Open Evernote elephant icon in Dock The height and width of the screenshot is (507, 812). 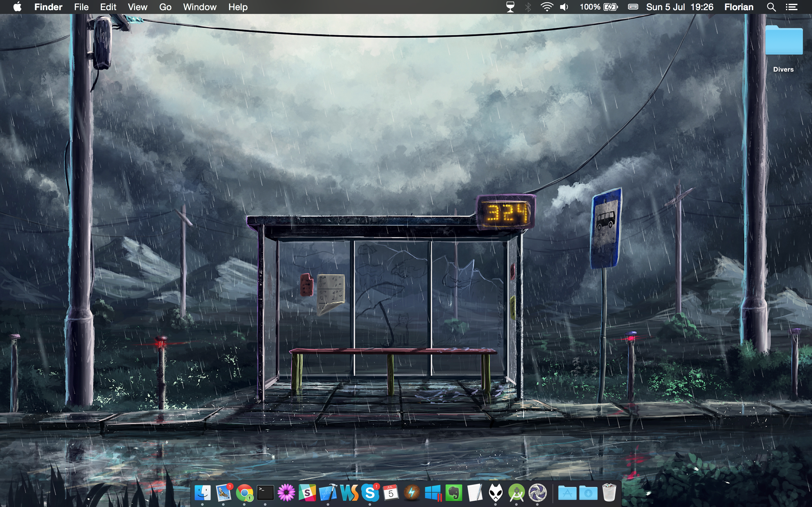454,492
